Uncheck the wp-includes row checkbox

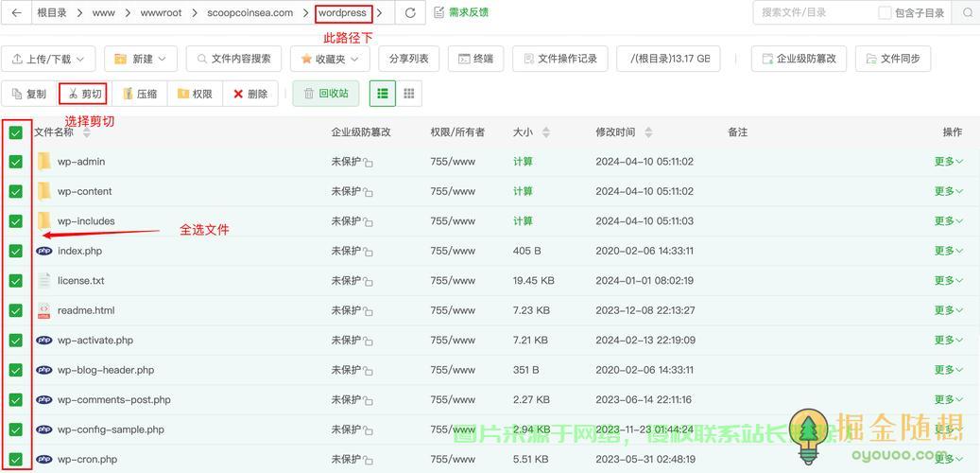[x=16, y=220]
